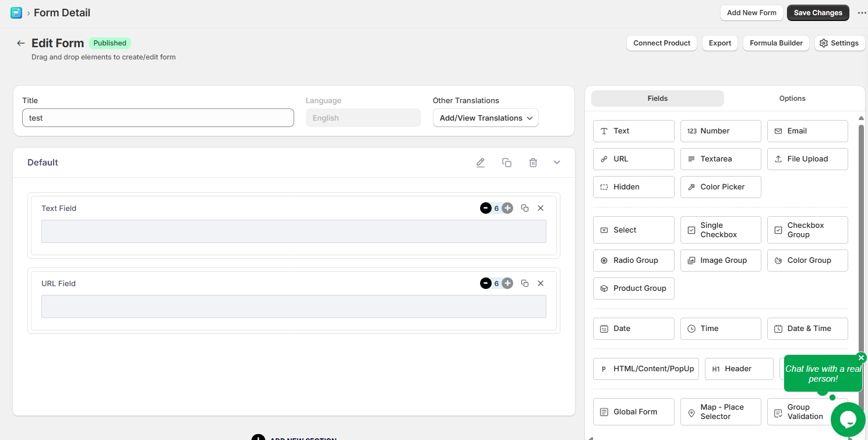Click Save Changes button
The height and width of the screenshot is (440, 868).
818,13
